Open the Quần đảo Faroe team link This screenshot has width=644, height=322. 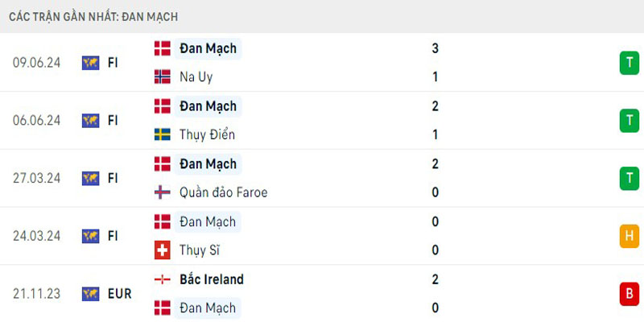click(x=224, y=192)
